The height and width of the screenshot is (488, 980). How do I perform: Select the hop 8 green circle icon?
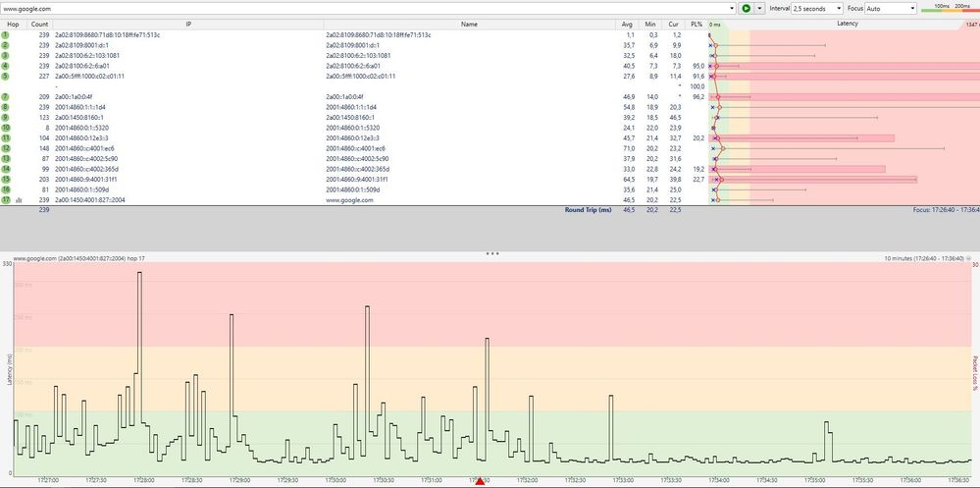click(6, 107)
